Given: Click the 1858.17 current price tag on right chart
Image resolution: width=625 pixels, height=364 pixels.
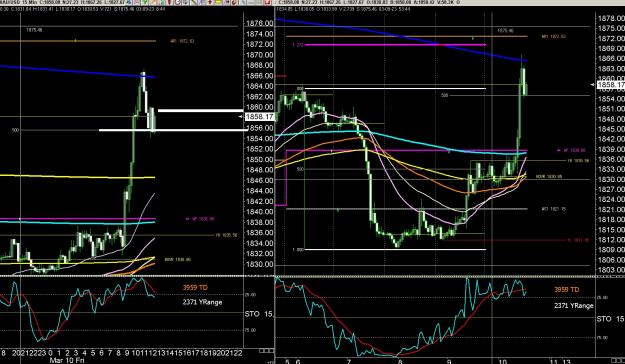Looking at the screenshot, I should click(611, 85).
